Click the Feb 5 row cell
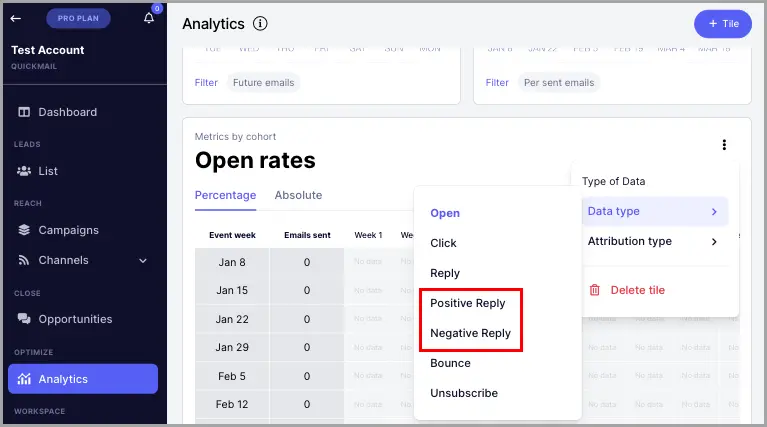The height and width of the screenshot is (427, 767). pyautogui.click(x=232, y=376)
